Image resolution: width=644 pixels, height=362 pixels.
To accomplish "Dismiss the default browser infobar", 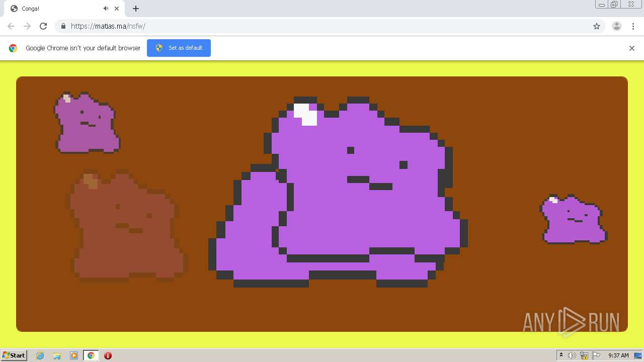I will click(x=632, y=48).
